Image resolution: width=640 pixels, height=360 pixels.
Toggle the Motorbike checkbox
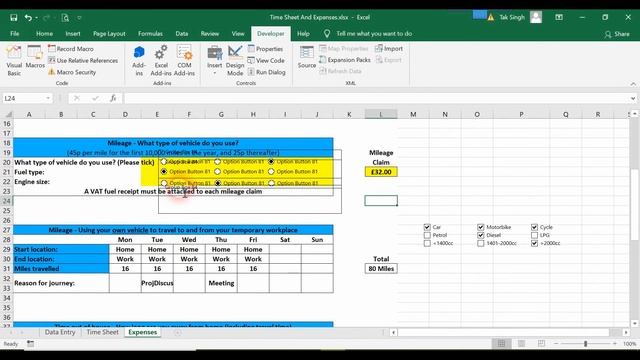[x=480, y=227]
